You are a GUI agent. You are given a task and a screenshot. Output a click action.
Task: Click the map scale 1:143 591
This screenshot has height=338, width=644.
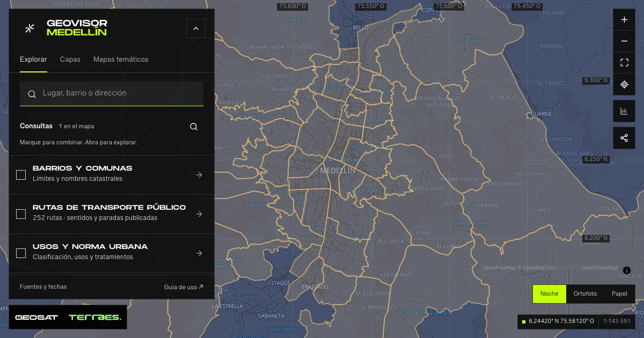pyautogui.click(x=617, y=321)
